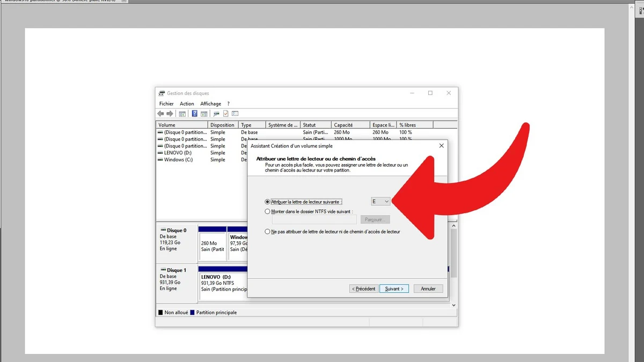
Task: Toggle the console tree pane icon
Action: (181, 113)
